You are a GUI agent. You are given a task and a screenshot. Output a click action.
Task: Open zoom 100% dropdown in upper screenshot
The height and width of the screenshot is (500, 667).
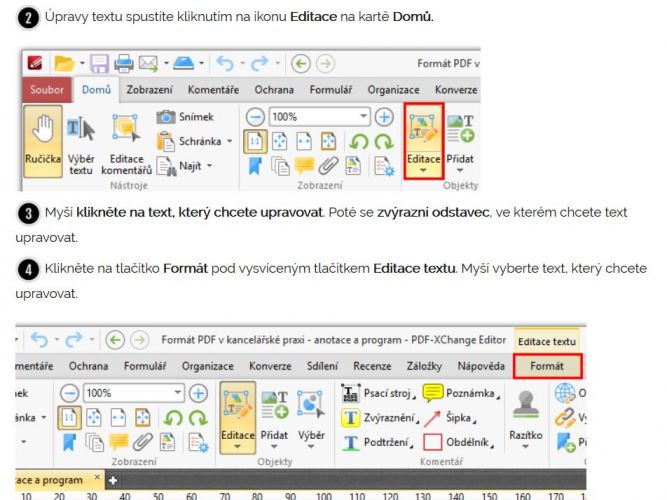363,116
